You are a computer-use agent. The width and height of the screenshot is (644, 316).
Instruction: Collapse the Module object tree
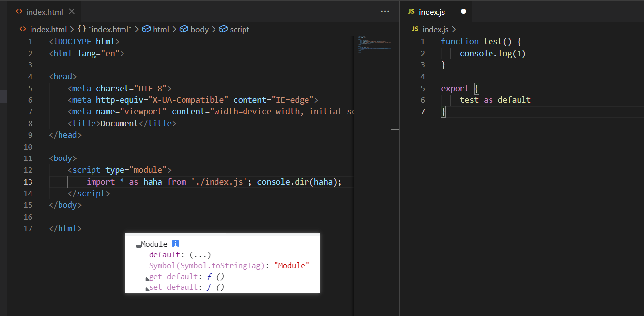[138, 245]
